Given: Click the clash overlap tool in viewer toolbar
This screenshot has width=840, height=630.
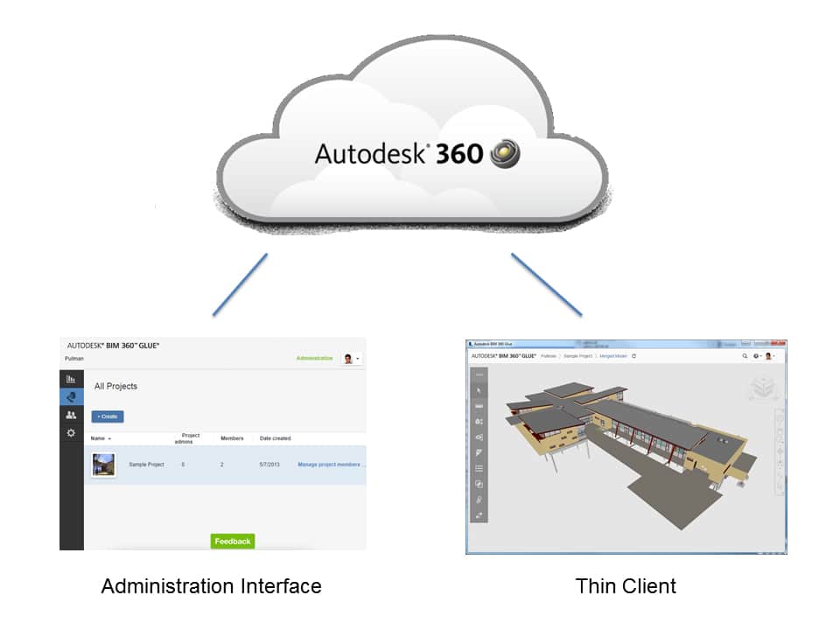Looking at the screenshot, I should (x=479, y=484).
